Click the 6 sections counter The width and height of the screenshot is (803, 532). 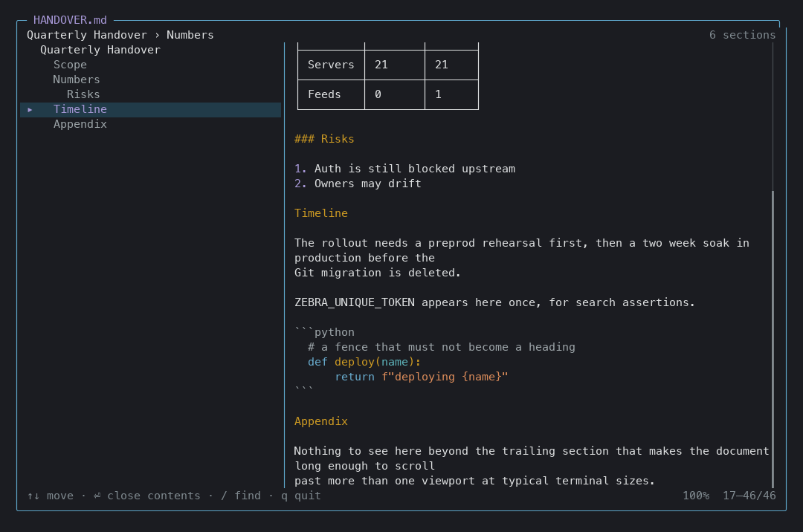(x=742, y=35)
